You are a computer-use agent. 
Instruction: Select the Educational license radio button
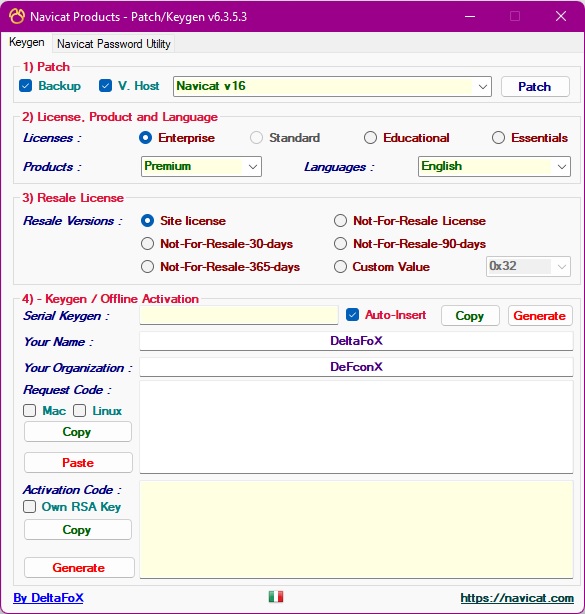(370, 138)
